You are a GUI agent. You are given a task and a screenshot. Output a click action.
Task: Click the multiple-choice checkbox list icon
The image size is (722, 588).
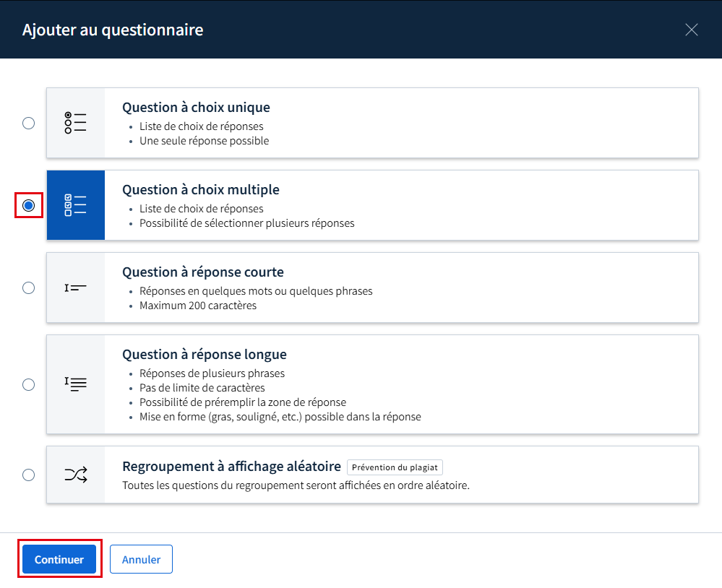pos(75,205)
